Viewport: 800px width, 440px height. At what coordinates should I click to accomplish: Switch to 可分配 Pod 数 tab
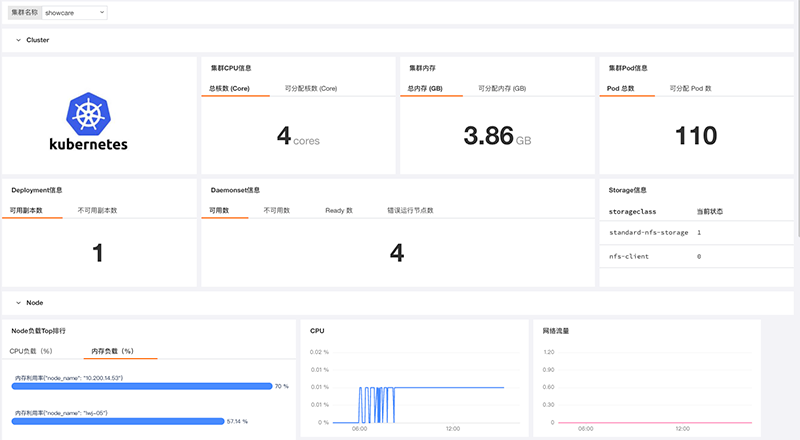690,88
